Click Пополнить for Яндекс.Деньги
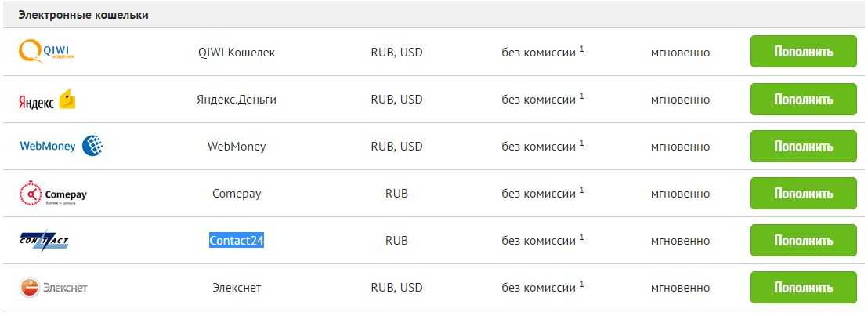This screenshot has height=316, width=868. [x=803, y=100]
